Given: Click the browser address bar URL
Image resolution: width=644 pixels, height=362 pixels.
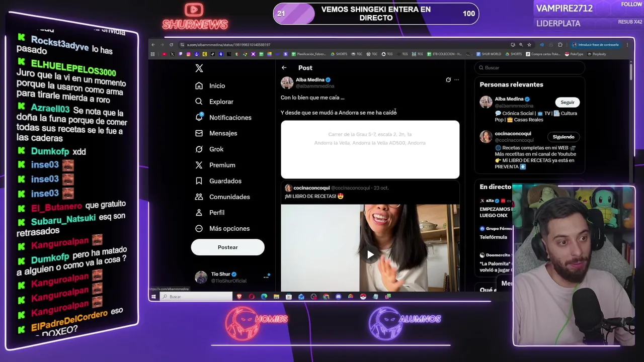Looking at the screenshot, I should 228,45.
